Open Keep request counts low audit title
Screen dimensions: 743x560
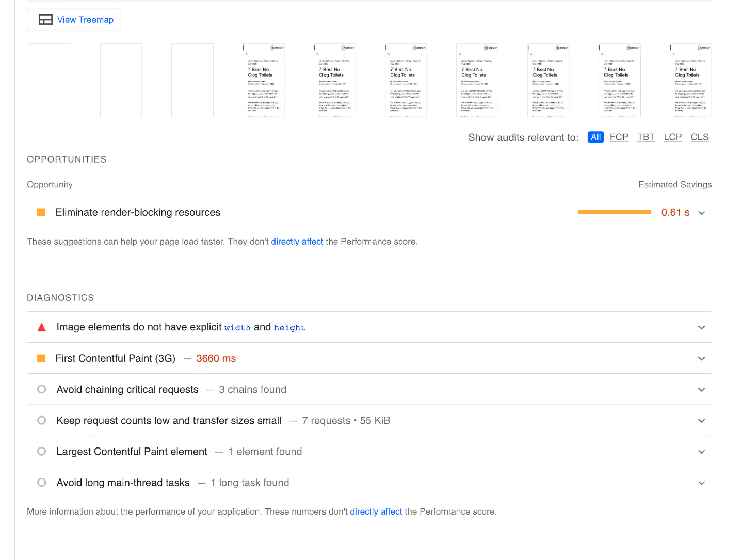click(x=169, y=420)
